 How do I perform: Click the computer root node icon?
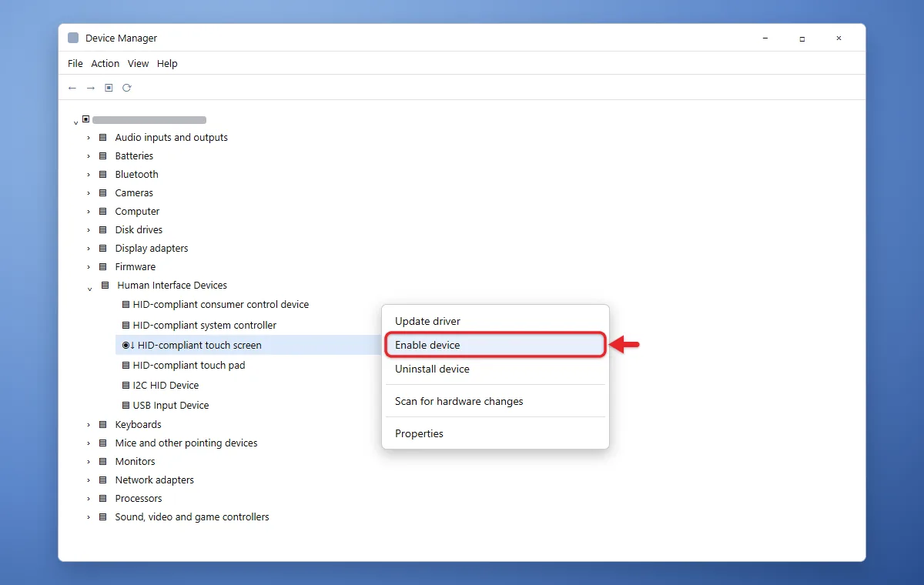pos(85,119)
